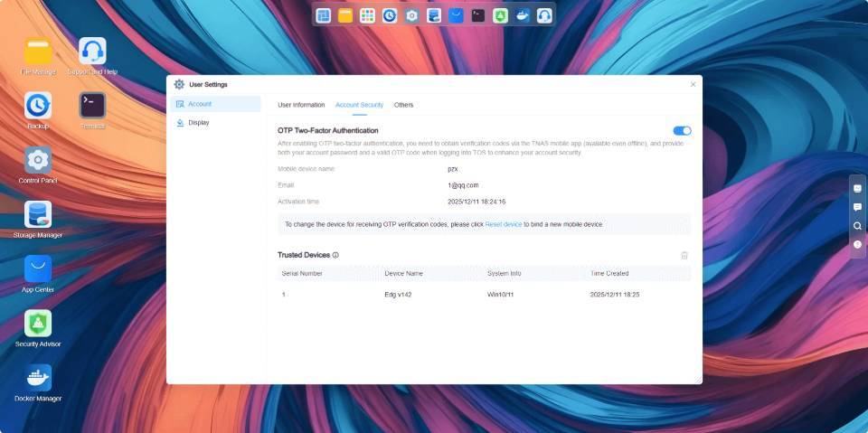Screen dimensions: 868x433
Task: Open Support and Help headset in top dock
Action: pos(544,15)
